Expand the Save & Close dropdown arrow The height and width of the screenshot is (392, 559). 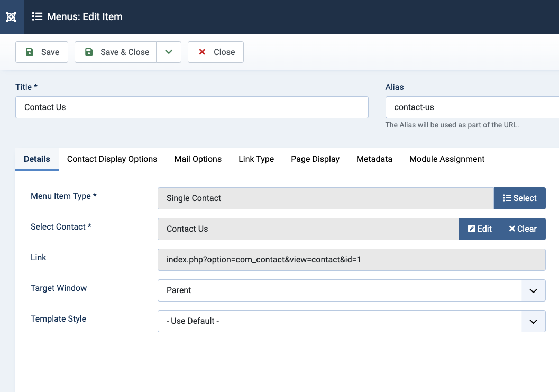tap(169, 52)
